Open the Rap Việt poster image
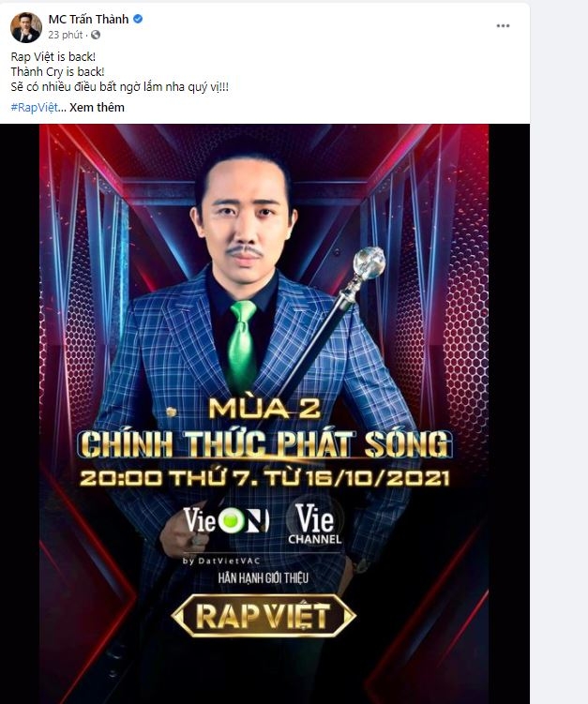Image resolution: width=588 pixels, height=704 pixels. pos(264,413)
